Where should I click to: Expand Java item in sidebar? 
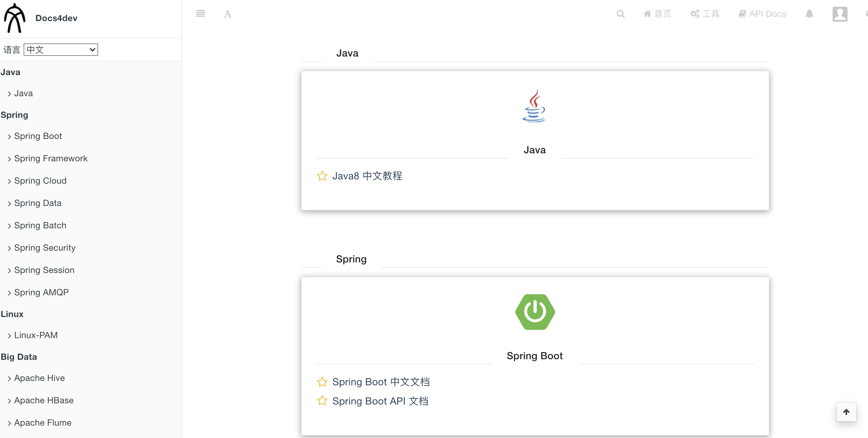pos(20,93)
